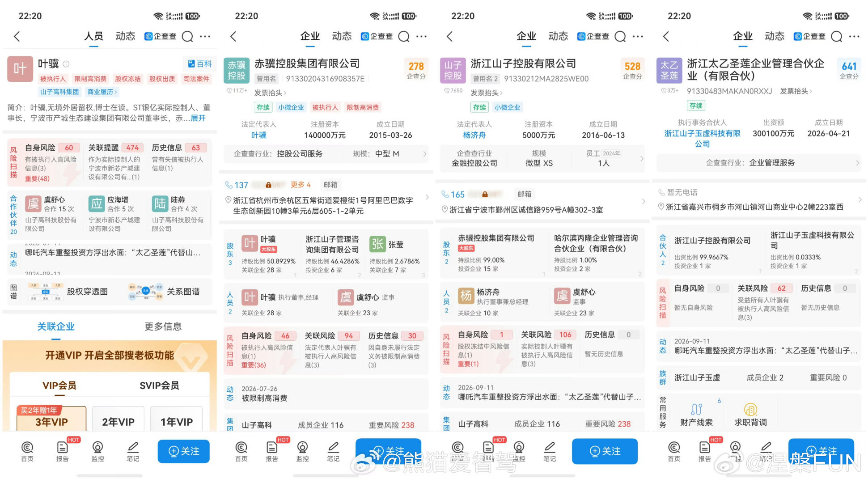868x483 pixels.
Task: Expand 杭州市余杭区 address row chevron
Action: click(x=427, y=197)
